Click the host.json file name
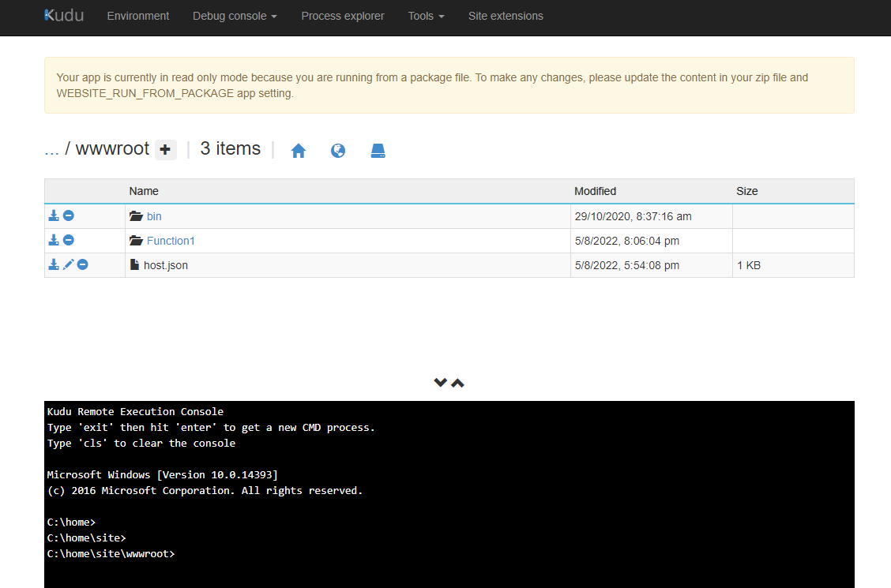This screenshot has height=588, width=891. point(165,265)
